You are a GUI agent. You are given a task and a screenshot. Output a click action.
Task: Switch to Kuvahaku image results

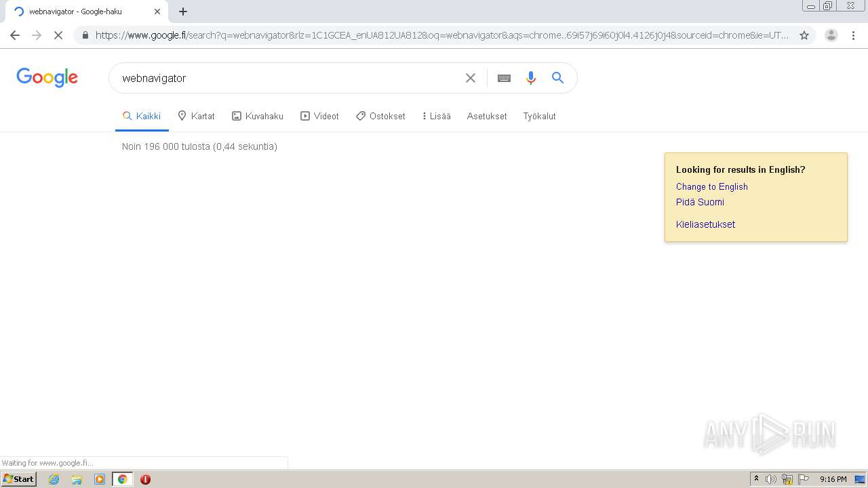click(258, 116)
